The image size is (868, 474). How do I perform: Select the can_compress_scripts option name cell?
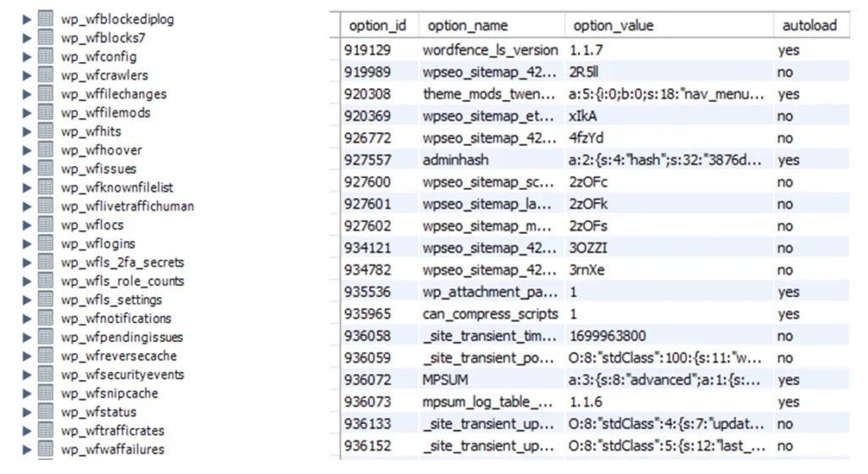pyautogui.click(x=491, y=314)
